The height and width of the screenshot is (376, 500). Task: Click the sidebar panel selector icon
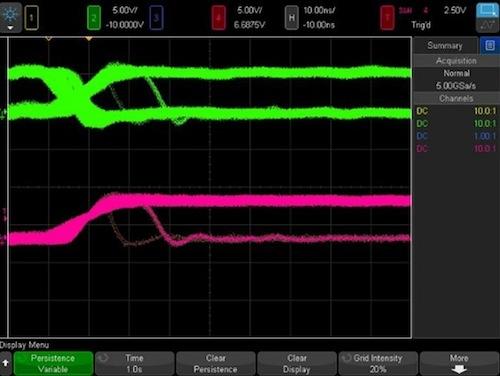(x=490, y=45)
